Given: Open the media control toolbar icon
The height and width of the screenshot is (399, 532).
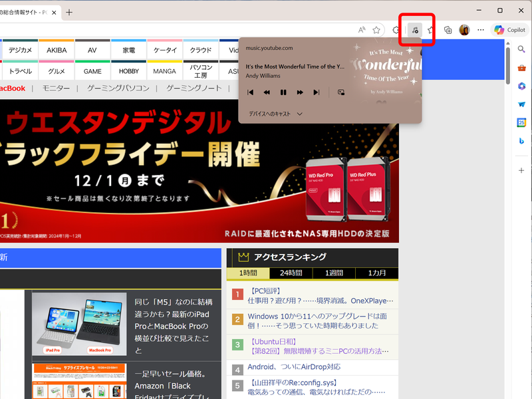Looking at the screenshot, I should coord(415,30).
